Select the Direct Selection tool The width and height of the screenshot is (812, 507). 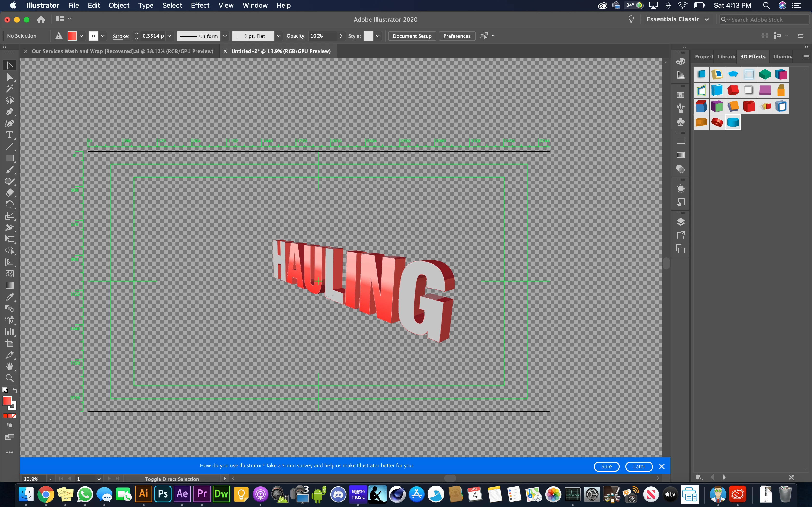point(9,77)
